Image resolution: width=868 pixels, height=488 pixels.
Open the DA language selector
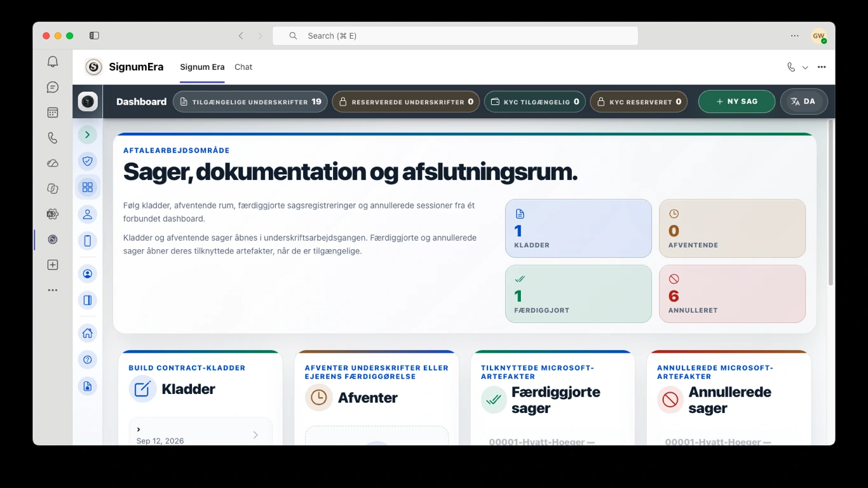pyautogui.click(x=804, y=102)
